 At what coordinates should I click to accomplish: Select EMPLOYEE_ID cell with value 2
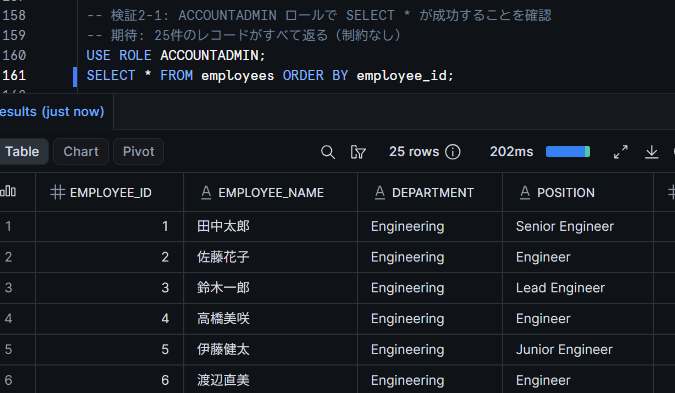[x=109, y=257]
